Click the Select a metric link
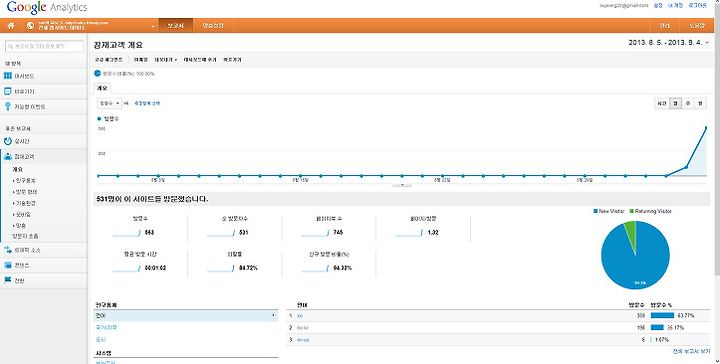The height and width of the screenshot is (364, 720). coord(147,104)
